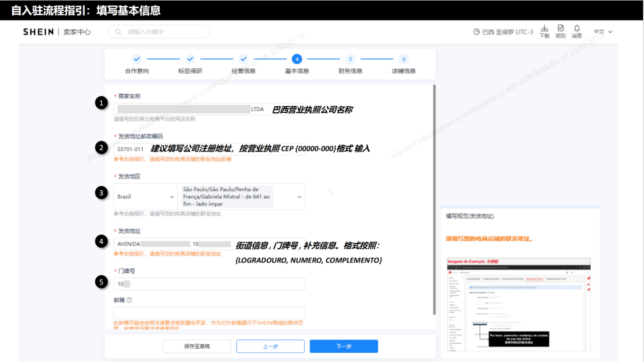
Task: Select step 6 店铺信息
Action: (x=404, y=64)
